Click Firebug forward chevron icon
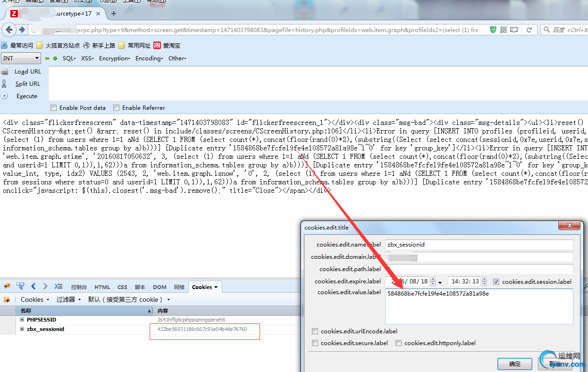This screenshot has width=588, height=372. pos(45,286)
